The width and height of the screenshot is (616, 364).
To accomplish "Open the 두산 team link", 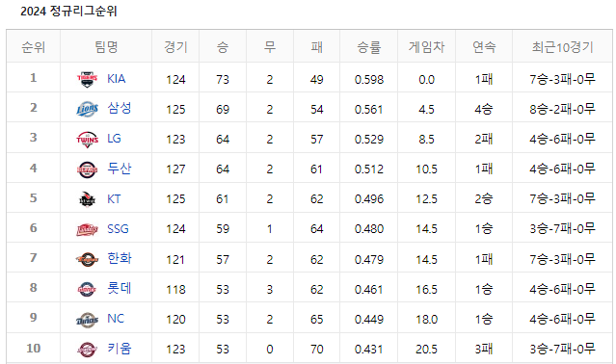I will click(119, 169).
